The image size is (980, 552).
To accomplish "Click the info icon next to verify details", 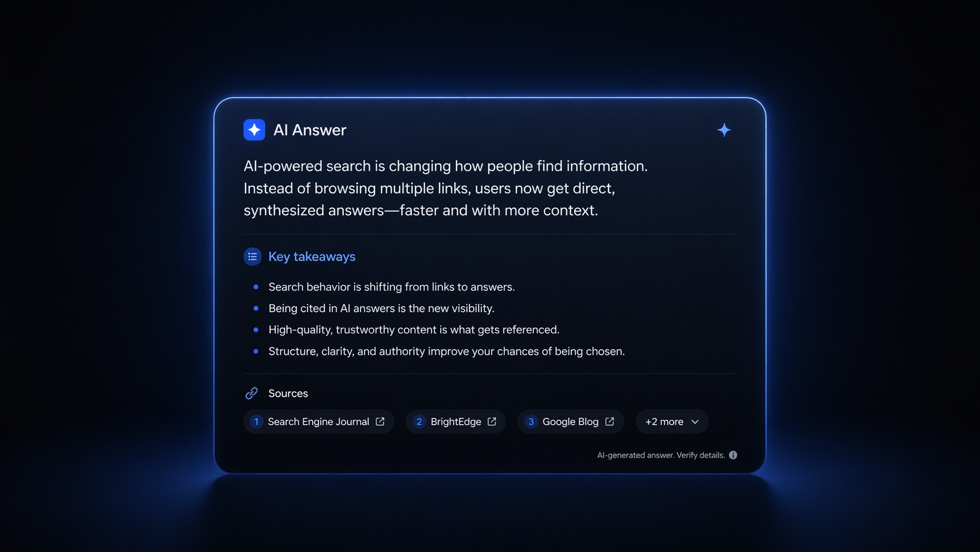I will tap(733, 455).
